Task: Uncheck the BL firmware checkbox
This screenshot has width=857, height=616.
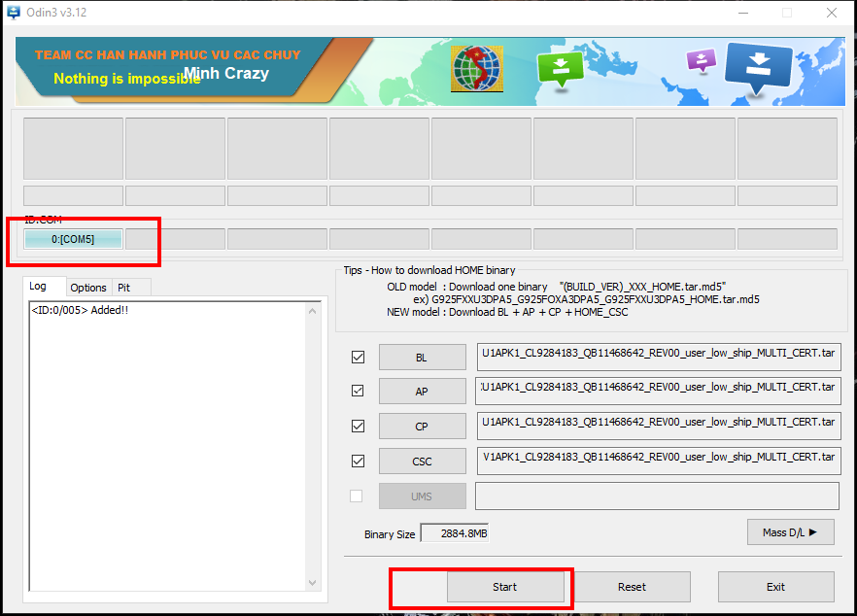Action: pyautogui.click(x=357, y=357)
